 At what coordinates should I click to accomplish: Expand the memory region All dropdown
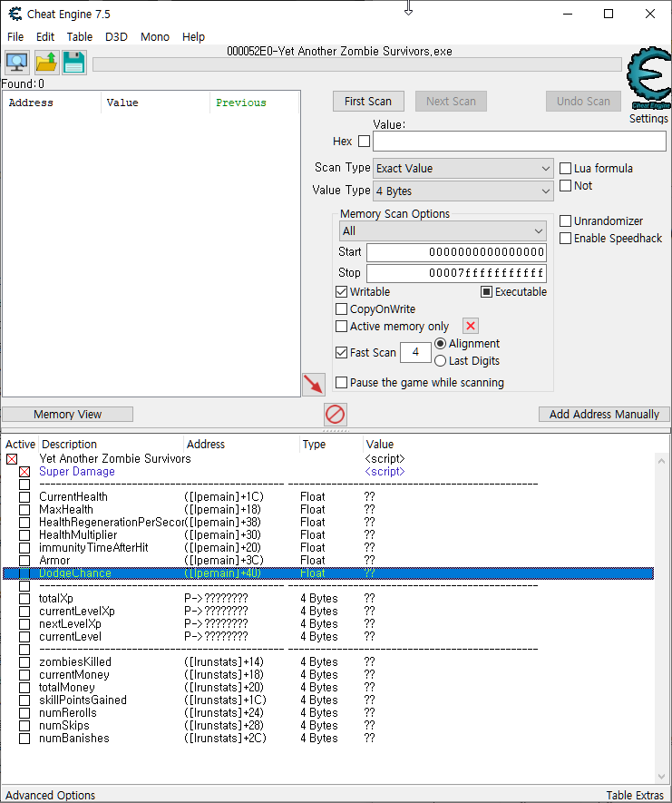(443, 231)
